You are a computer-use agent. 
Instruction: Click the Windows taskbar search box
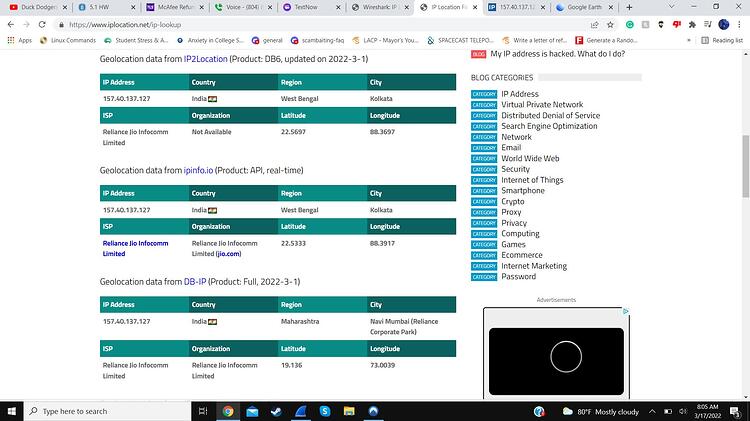[x=108, y=411]
